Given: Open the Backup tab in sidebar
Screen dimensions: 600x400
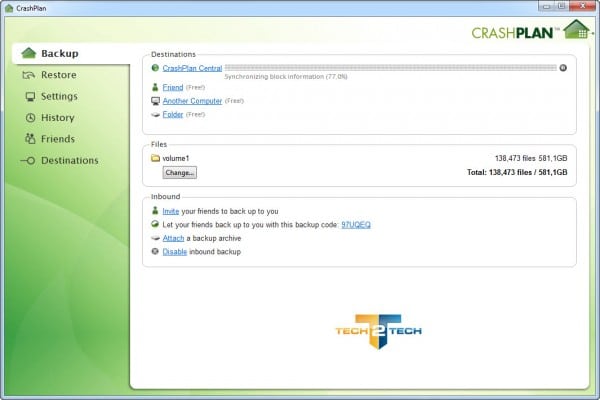Looking at the screenshot, I should coord(58,53).
